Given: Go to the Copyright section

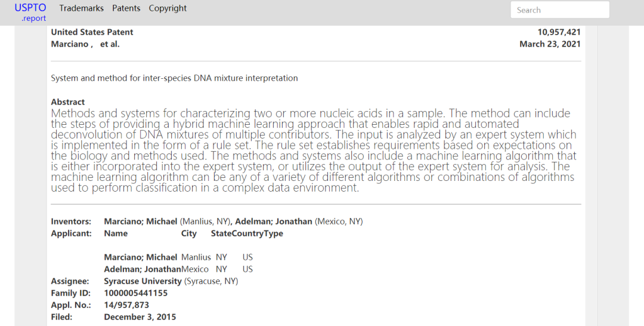Looking at the screenshot, I should tap(168, 8).
